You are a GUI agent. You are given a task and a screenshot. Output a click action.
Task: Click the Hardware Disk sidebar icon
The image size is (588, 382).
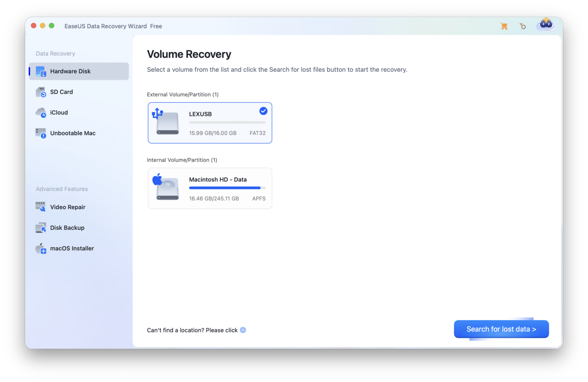[x=41, y=71]
